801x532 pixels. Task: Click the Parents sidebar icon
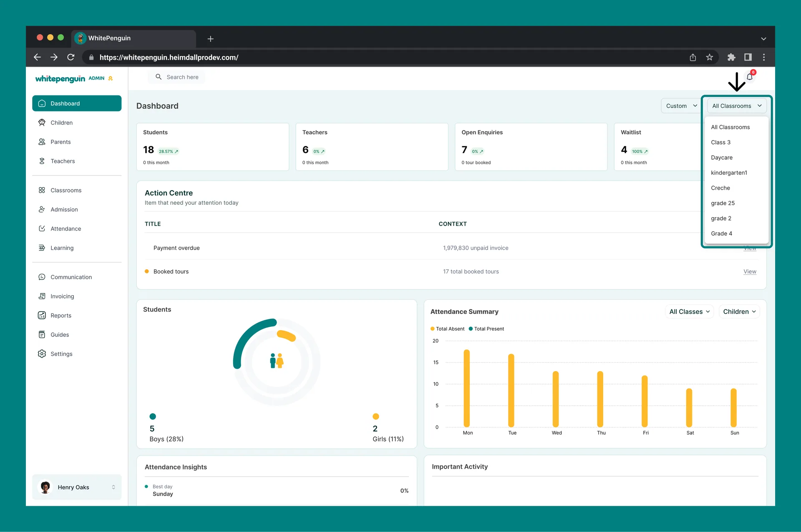coord(42,142)
